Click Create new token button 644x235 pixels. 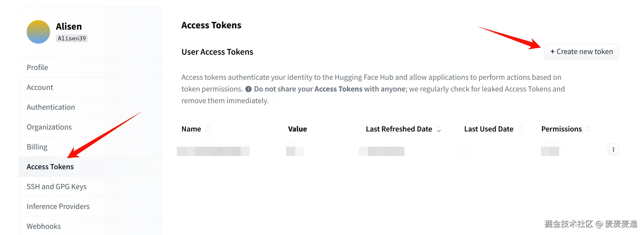point(582,52)
